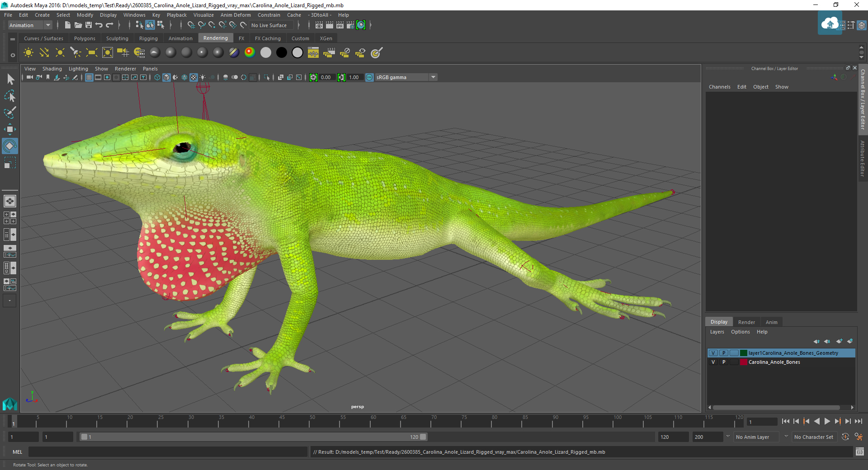
Task: Click the Render tab in the Layer Editor
Action: coord(746,322)
